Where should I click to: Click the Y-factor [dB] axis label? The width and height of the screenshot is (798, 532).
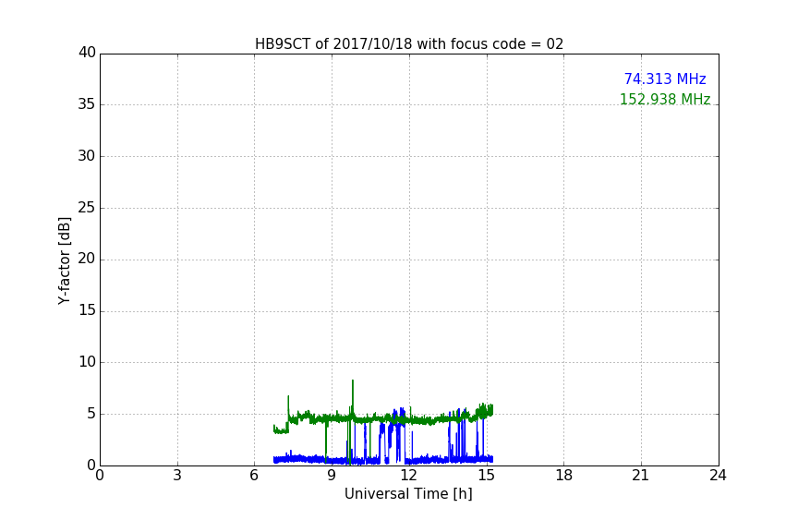pyautogui.click(x=64, y=260)
